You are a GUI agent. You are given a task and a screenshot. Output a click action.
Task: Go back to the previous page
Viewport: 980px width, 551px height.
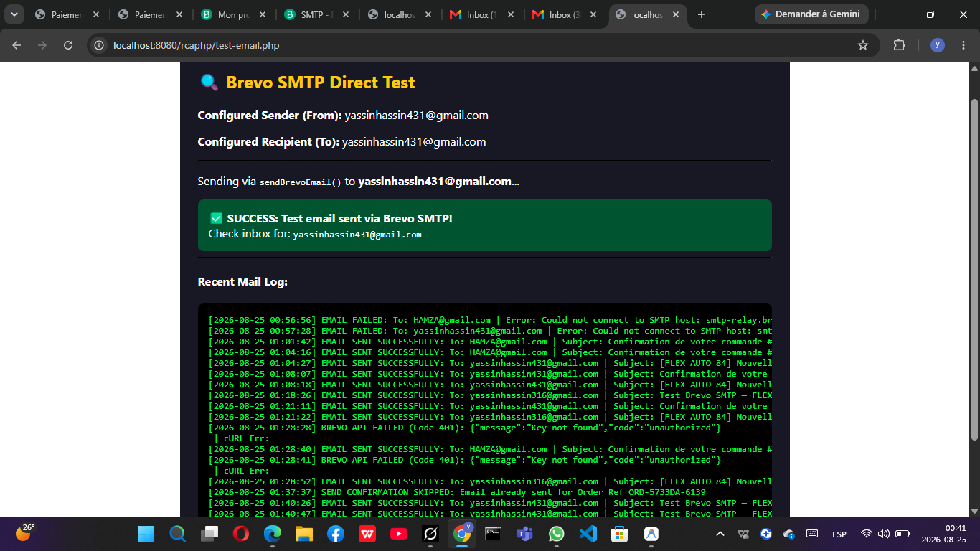[x=17, y=45]
